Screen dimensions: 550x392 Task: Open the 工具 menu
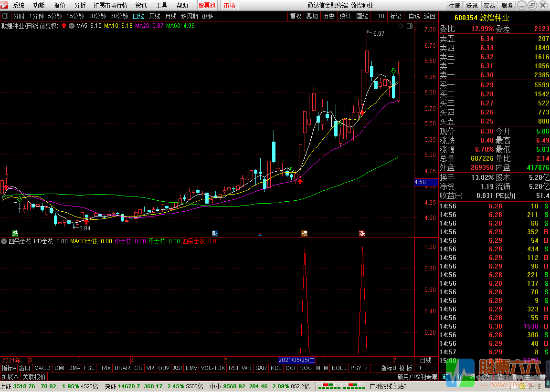coord(161,5)
